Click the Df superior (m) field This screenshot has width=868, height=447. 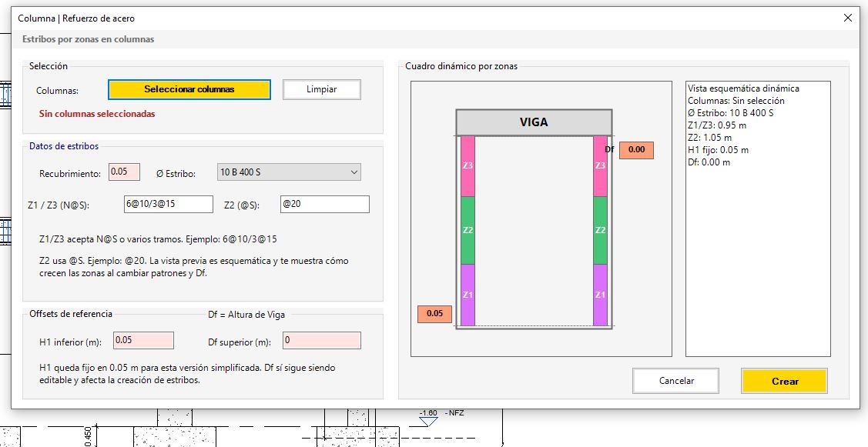[322, 340]
